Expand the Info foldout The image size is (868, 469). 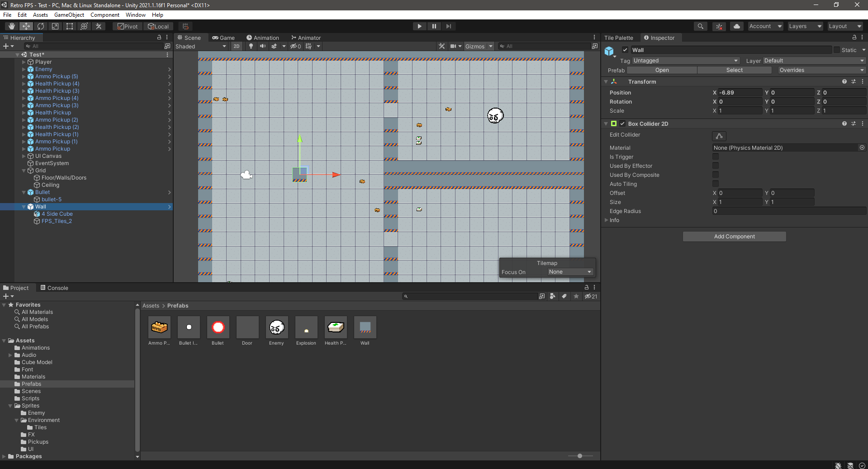coord(607,220)
